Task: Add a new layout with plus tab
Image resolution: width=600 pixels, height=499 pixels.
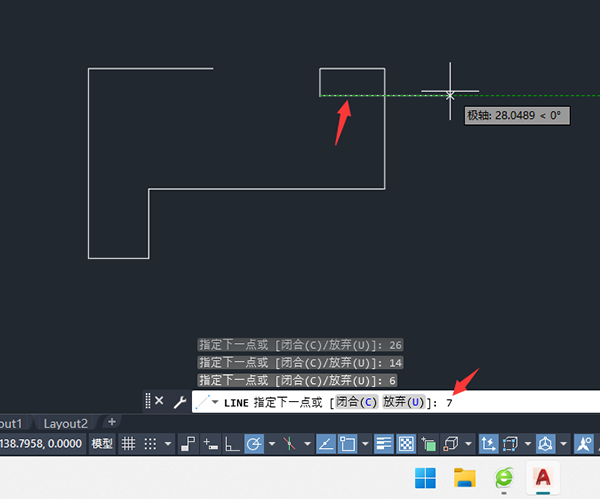Action: 112,422
